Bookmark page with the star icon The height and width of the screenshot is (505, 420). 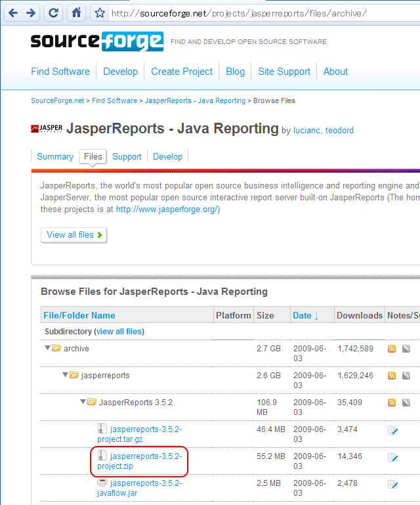100,13
